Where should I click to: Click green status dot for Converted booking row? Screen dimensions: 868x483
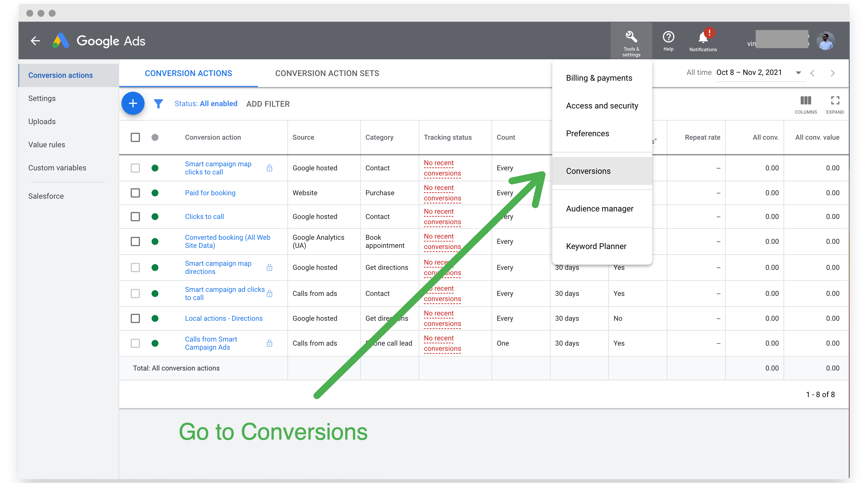pyautogui.click(x=155, y=241)
